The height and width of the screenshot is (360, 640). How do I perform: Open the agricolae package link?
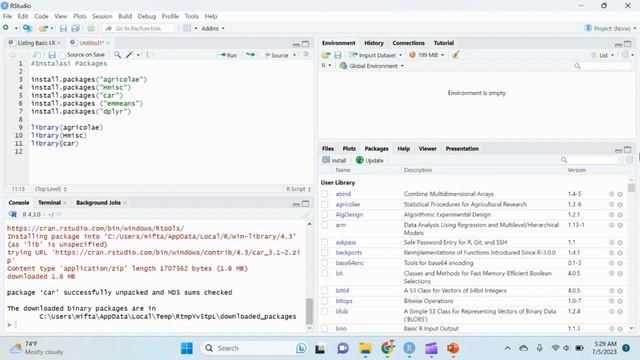pyautogui.click(x=348, y=204)
